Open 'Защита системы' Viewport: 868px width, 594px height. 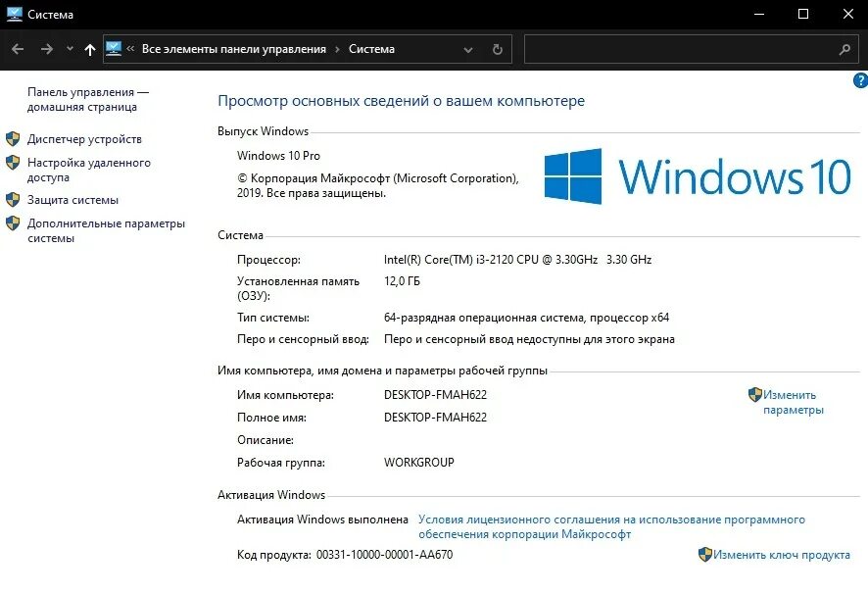(73, 200)
